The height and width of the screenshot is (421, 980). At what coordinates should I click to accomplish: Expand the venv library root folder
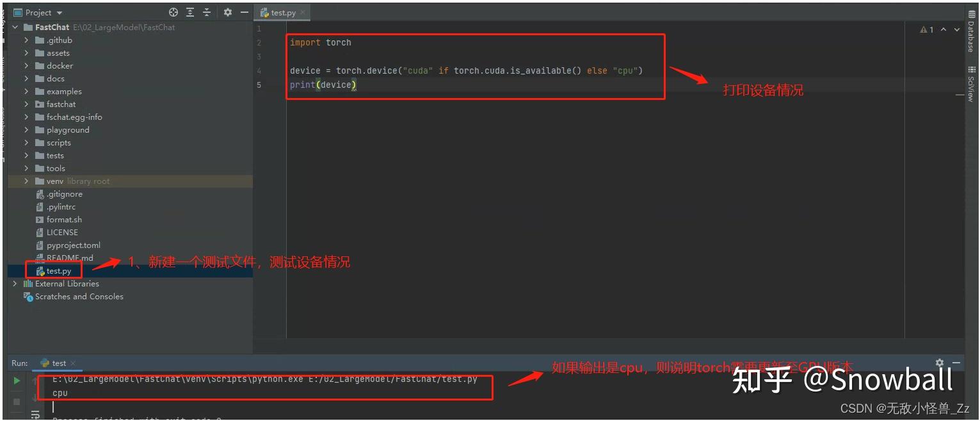26,181
